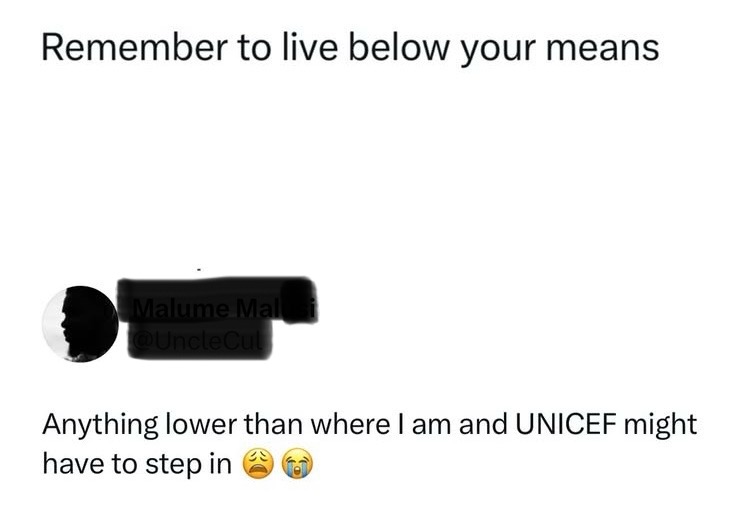Image resolution: width=750 pixels, height=520 pixels.
Task: Open the silhouette profile avatar
Action: click(80, 324)
